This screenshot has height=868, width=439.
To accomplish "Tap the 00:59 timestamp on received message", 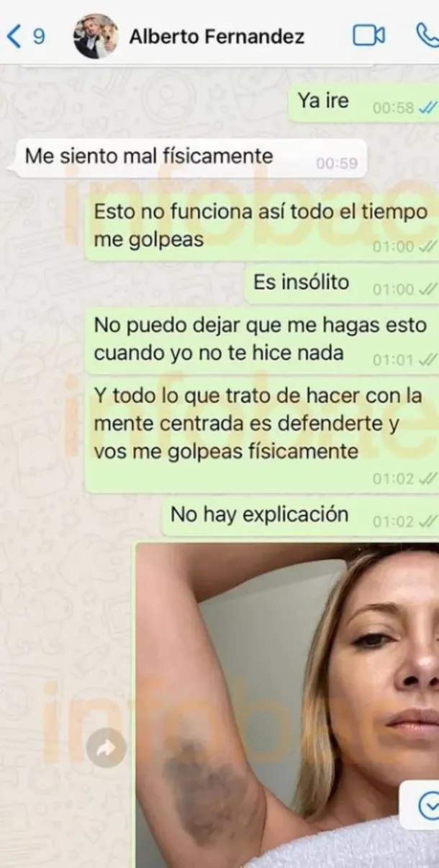I will [337, 164].
